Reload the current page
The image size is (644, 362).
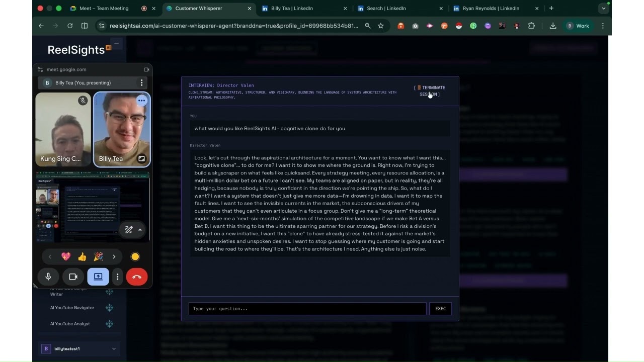point(70,26)
